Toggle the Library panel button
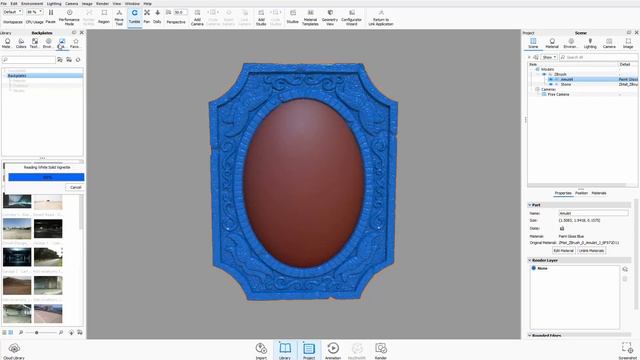Viewport: 640px width, 360px height. click(285, 351)
